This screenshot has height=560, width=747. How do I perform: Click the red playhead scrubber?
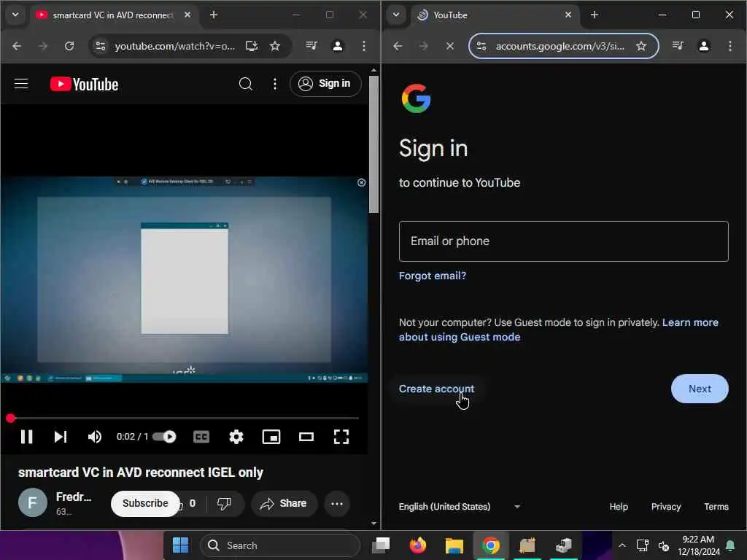(10, 418)
